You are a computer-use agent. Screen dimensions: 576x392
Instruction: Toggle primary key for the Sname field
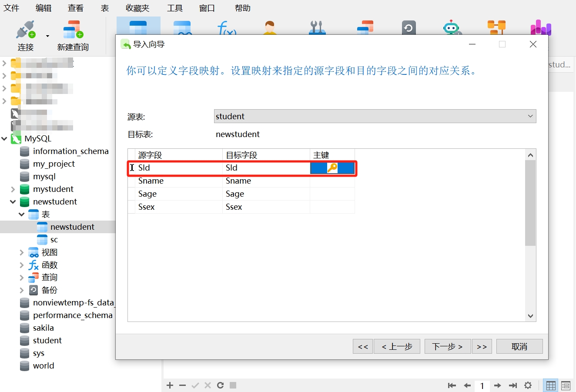pyautogui.click(x=332, y=181)
